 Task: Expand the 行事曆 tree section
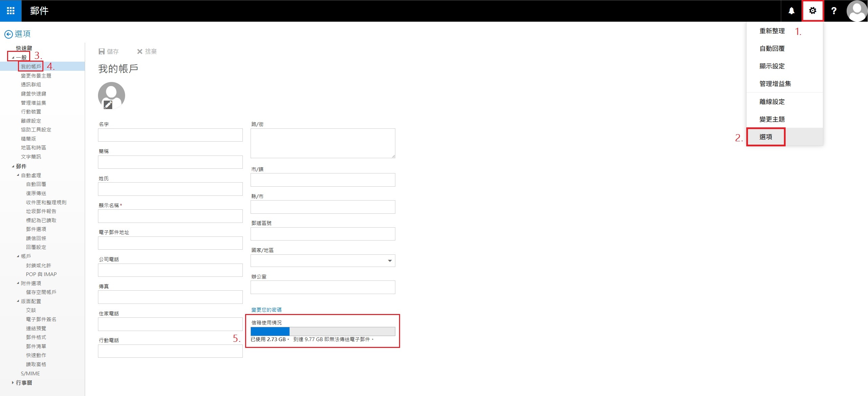pos(13,383)
